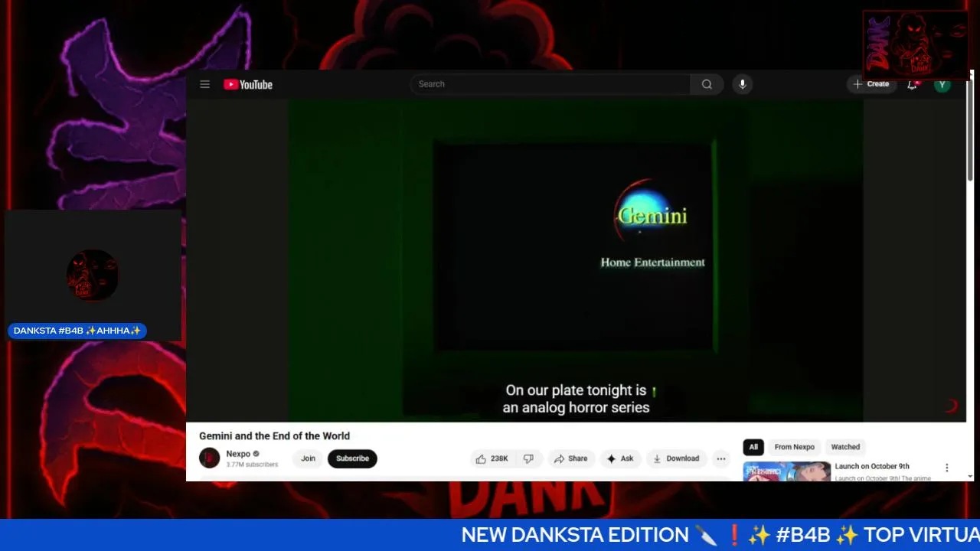The image size is (980, 551).
Task: Share the video
Action: click(x=570, y=458)
